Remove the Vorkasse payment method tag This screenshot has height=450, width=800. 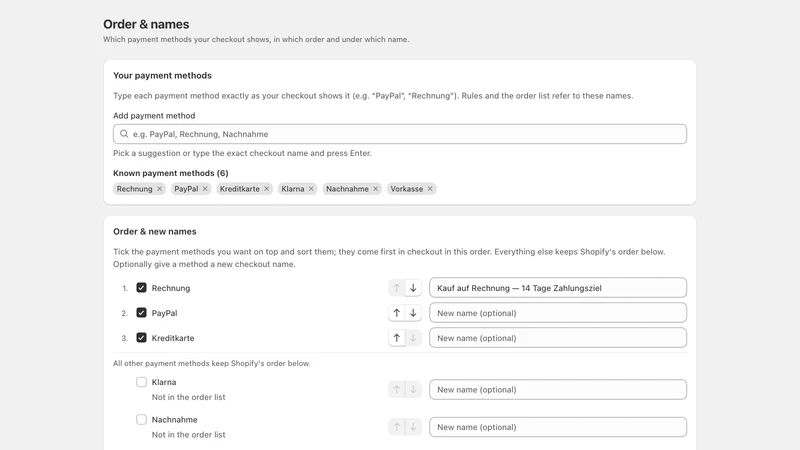point(430,189)
